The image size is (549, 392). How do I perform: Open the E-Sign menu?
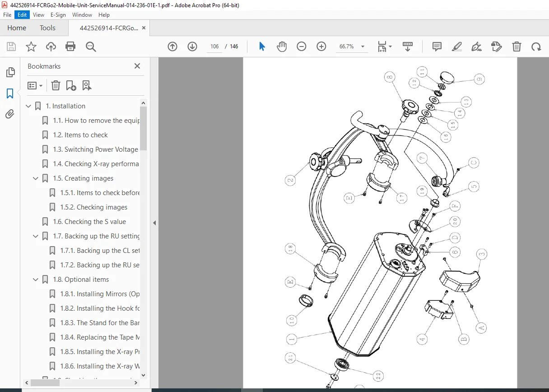[x=58, y=15]
